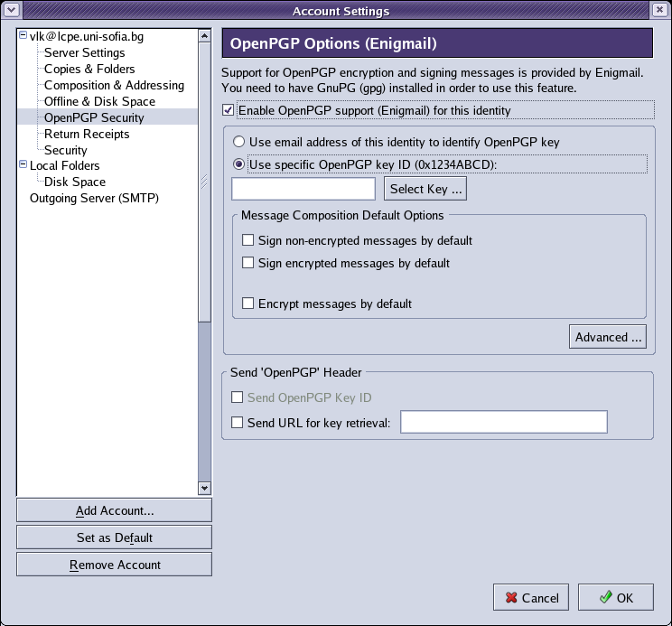Screen dimensions: 672x626
Task: Enable Sign non-encrypted messages by default
Action: coord(247,240)
